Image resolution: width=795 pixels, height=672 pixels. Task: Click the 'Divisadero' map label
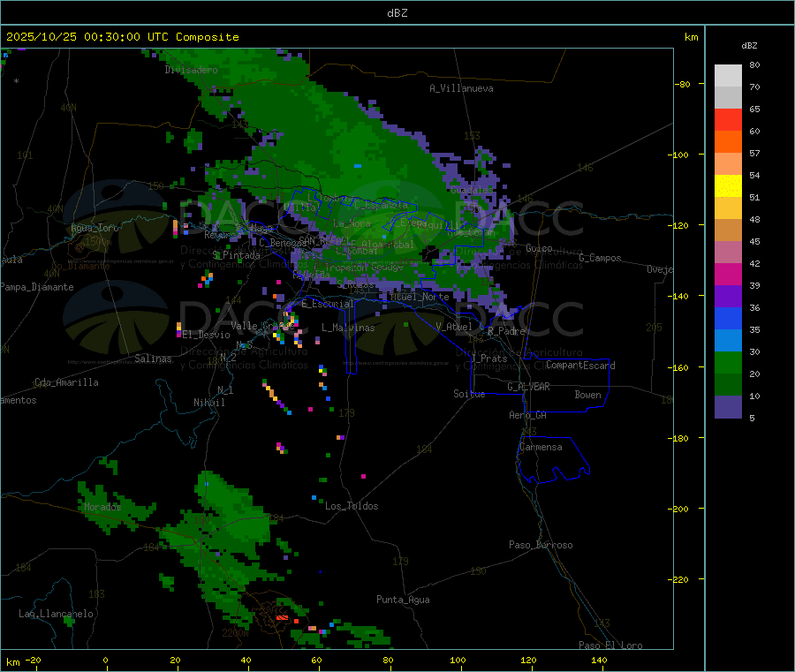pyautogui.click(x=191, y=70)
